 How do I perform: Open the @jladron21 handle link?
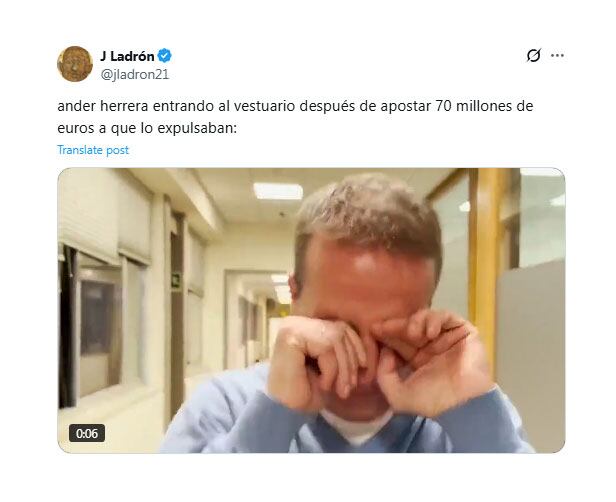135,74
